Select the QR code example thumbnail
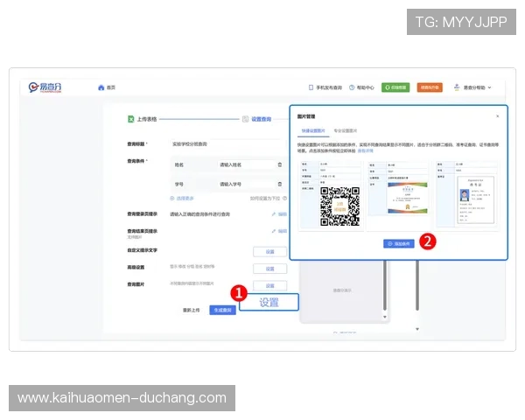The height and width of the screenshot is (420, 525). (x=331, y=195)
